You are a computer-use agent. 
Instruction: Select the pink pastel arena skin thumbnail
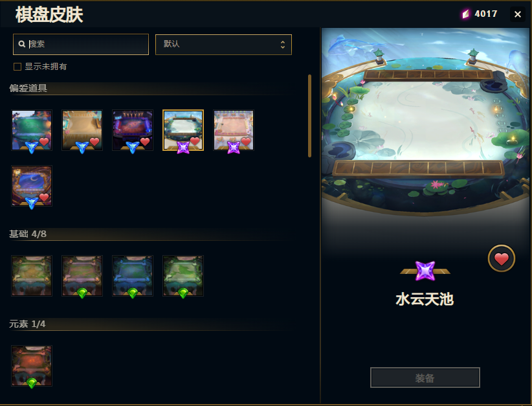(234, 130)
